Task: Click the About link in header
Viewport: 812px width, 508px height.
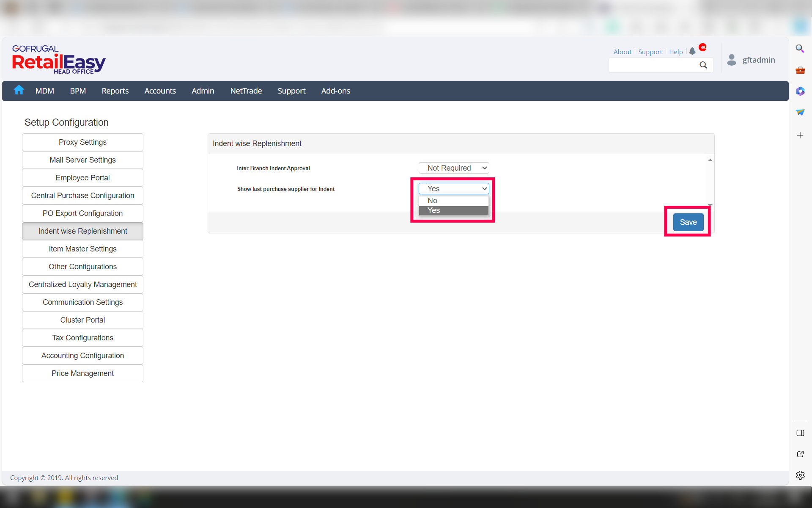Action: click(x=622, y=52)
